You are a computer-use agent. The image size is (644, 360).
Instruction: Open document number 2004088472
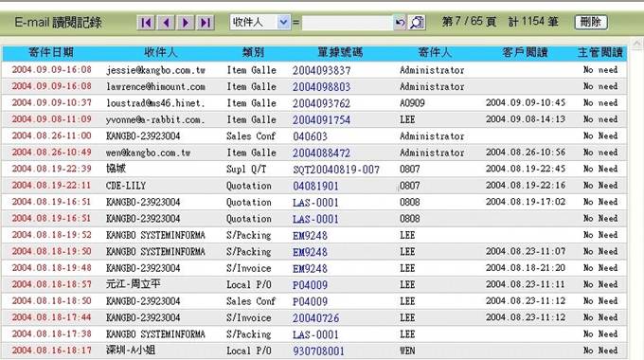322,153
